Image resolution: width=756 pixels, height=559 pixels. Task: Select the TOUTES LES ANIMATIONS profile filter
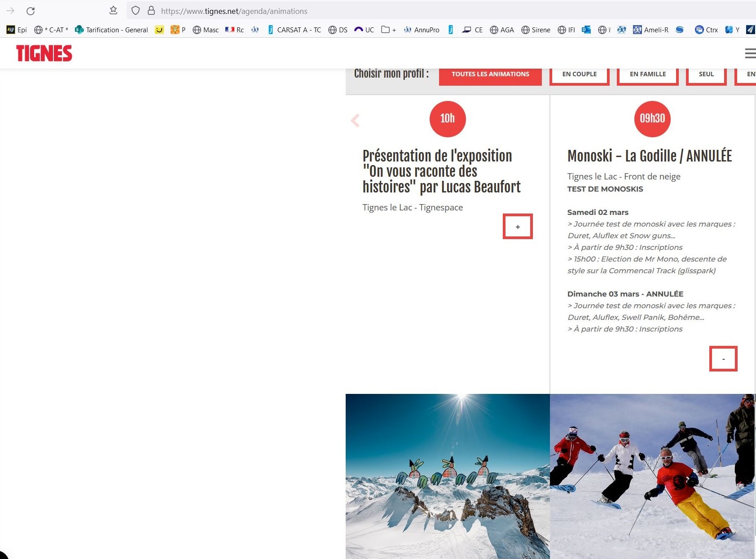pos(490,74)
